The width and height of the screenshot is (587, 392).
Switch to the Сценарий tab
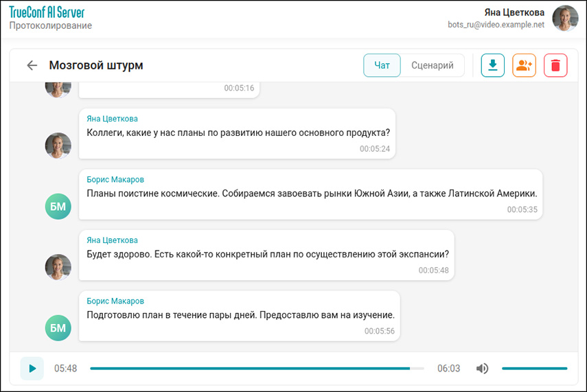pos(433,66)
